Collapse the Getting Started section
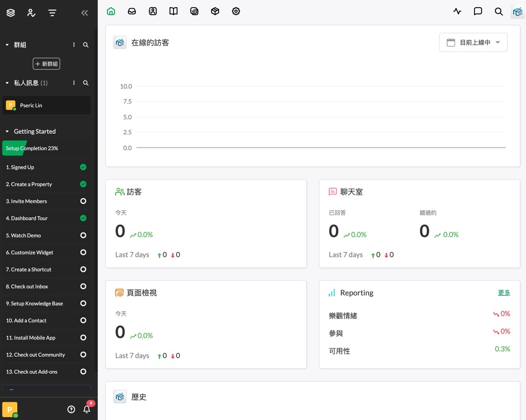This screenshot has width=526, height=420. click(x=7, y=132)
